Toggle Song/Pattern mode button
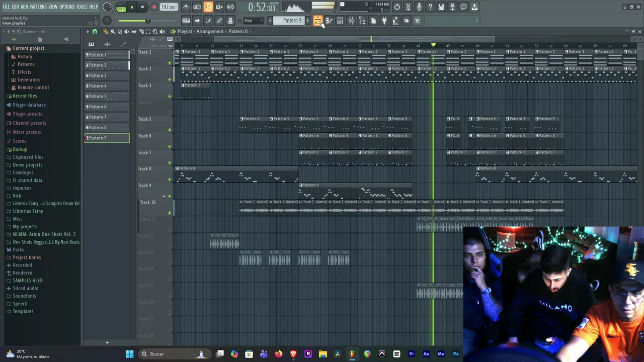Screen dimensions: 644x362 coord(121,7)
